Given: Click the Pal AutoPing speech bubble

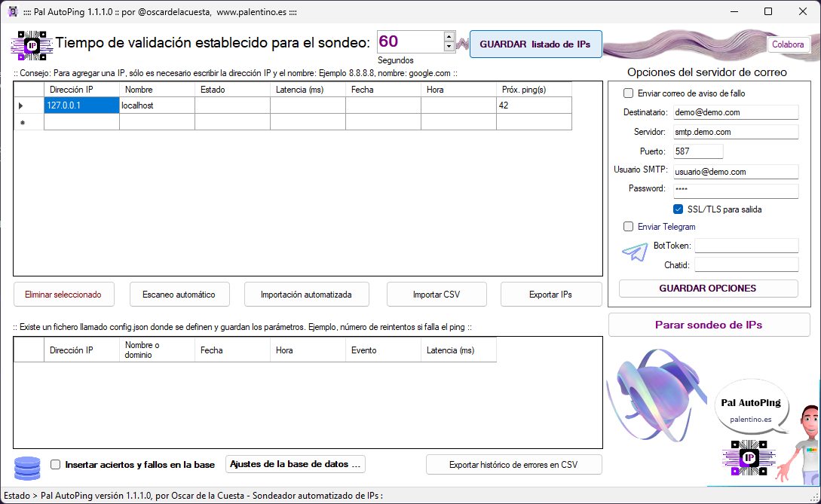Looking at the screenshot, I should click(x=751, y=410).
